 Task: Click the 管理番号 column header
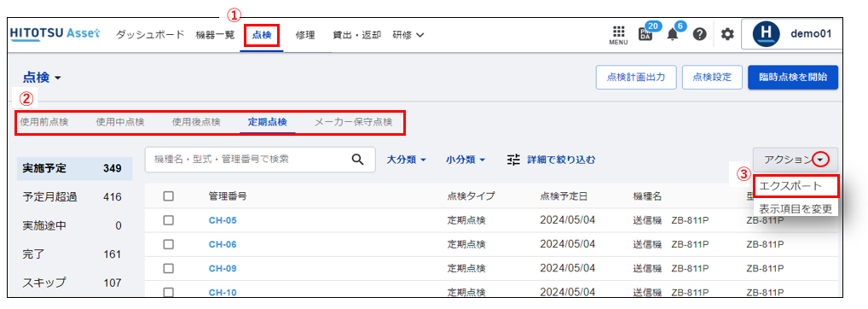tap(227, 195)
